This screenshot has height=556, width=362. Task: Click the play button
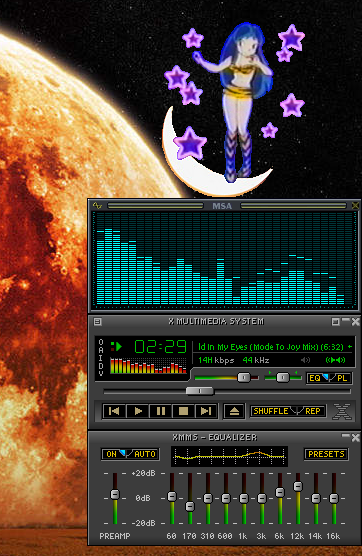[138, 411]
